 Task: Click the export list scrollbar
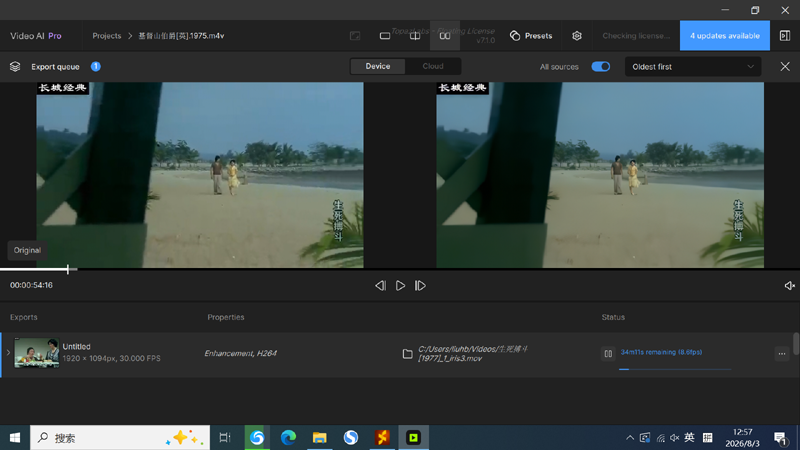coord(796,343)
